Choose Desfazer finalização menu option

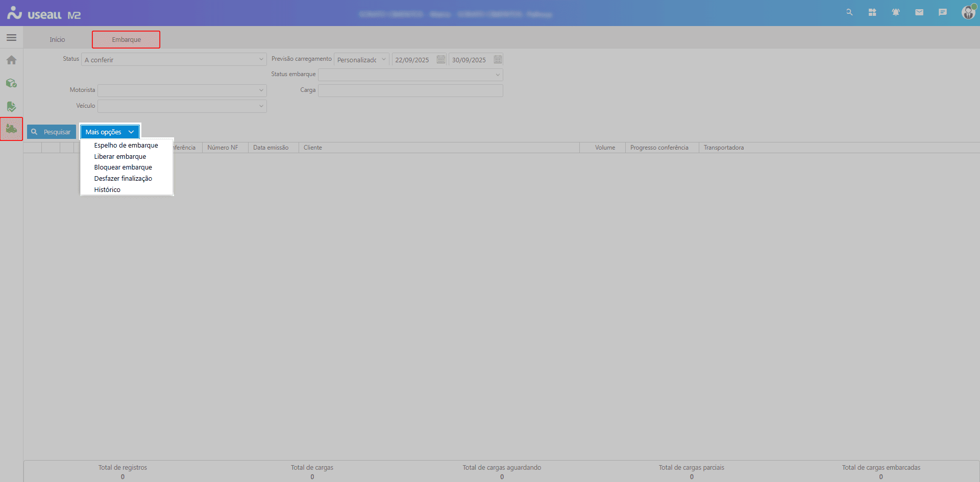point(123,179)
